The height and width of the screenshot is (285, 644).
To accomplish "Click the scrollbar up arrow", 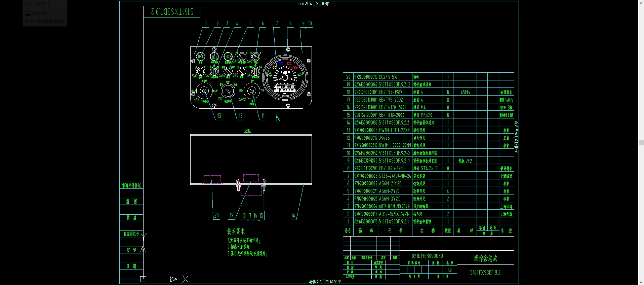I will [641, 3].
